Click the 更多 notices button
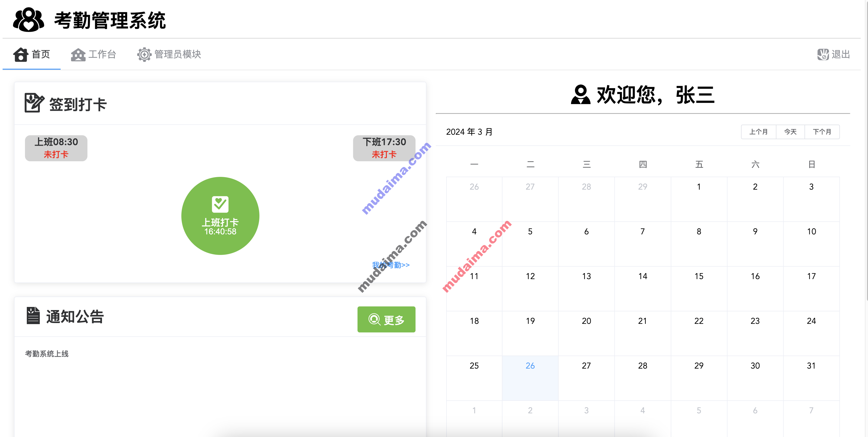The image size is (868, 437). 386,319
